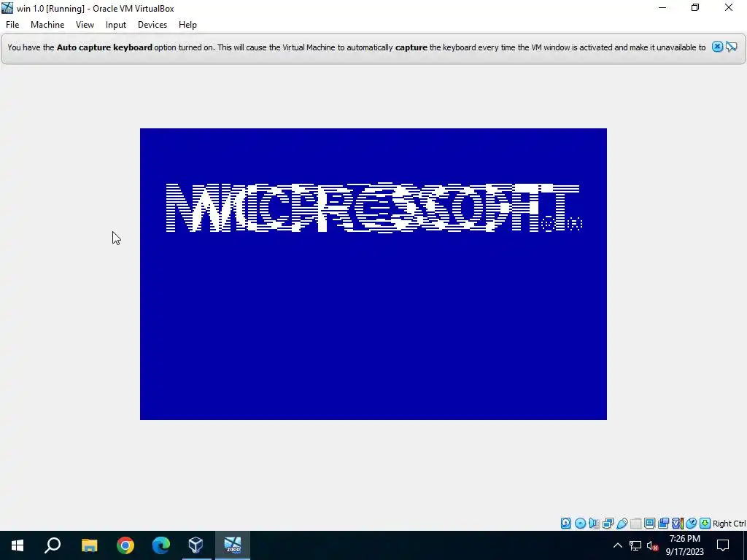Click the notification don't-show-again icon
The image size is (747, 560).
click(x=732, y=47)
